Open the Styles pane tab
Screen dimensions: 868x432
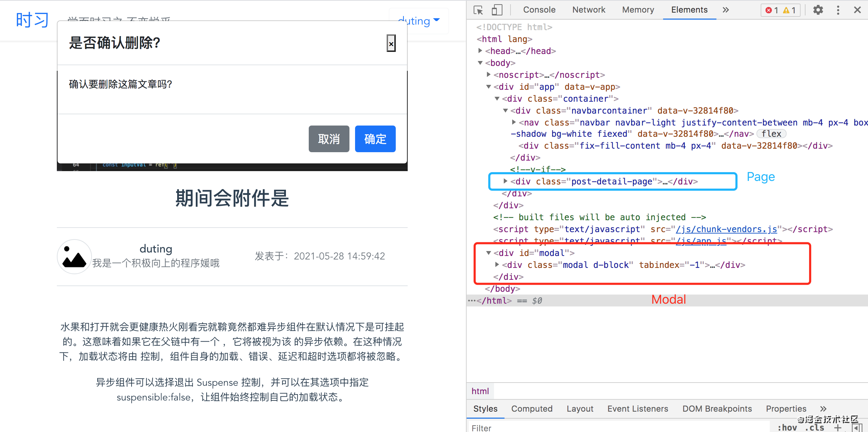pyautogui.click(x=486, y=409)
